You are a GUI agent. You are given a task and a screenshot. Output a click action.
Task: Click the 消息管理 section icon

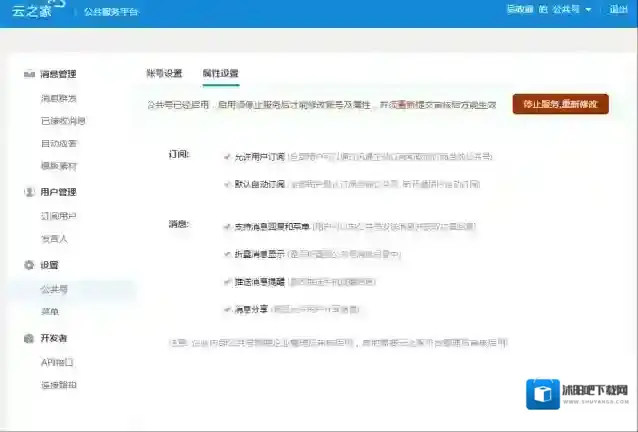pos(29,74)
